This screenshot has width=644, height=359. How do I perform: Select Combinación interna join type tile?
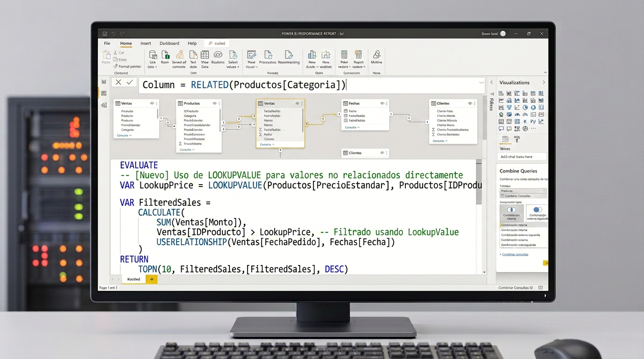click(512, 213)
